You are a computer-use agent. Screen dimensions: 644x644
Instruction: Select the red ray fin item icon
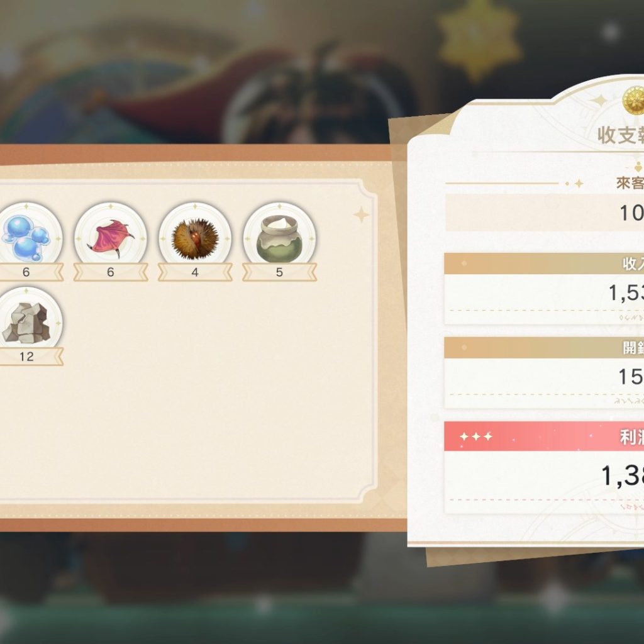(x=111, y=238)
